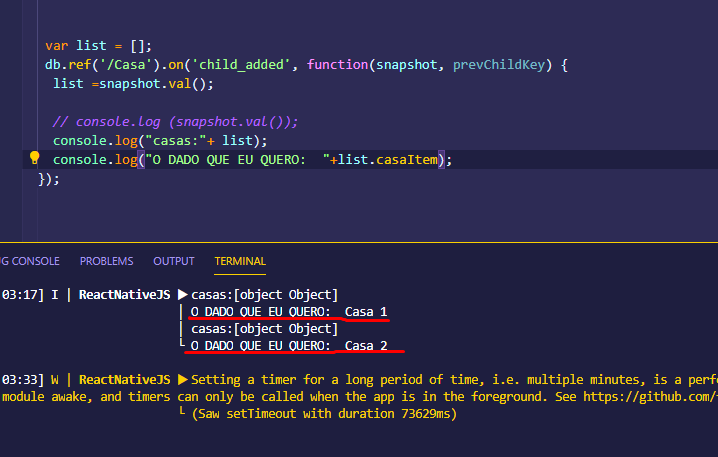Click the '/Casa' reference string
Image resolution: width=718 pixels, height=457 pixels.
click(x=125, y=65)
